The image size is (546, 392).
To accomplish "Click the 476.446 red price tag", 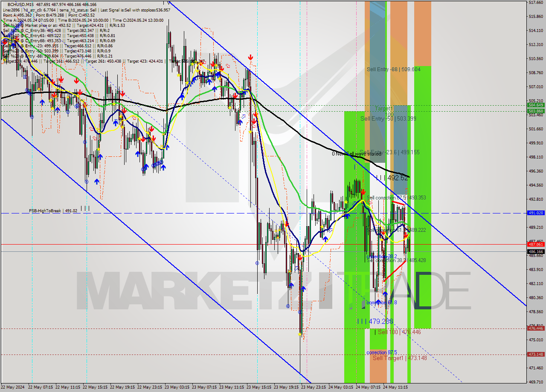I will (536, 328).
